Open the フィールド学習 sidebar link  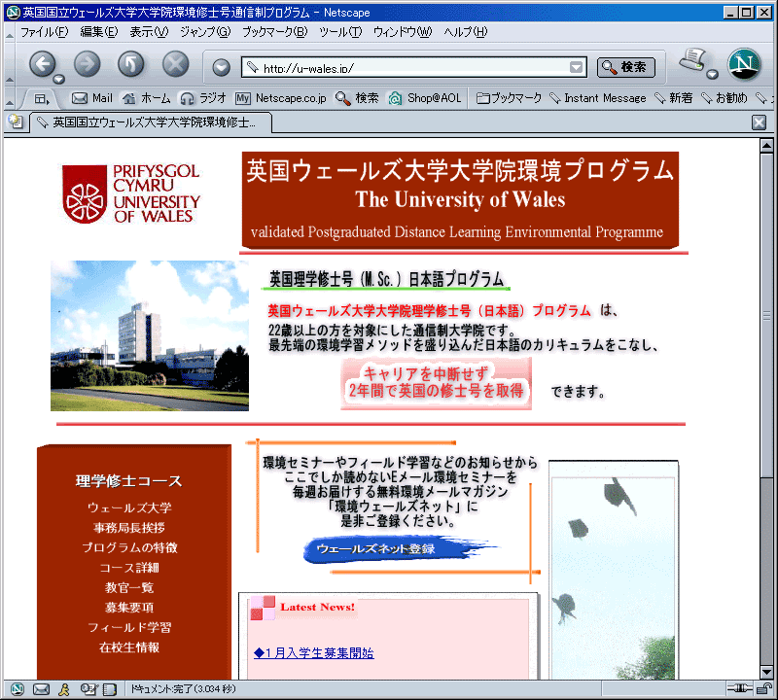coord(129,627)
